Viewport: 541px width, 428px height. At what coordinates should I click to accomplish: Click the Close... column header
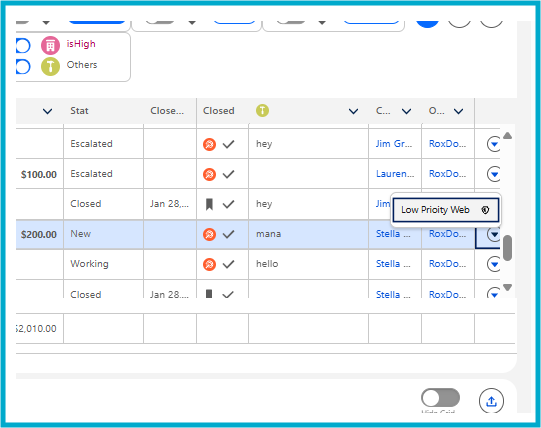coord(167,111)
